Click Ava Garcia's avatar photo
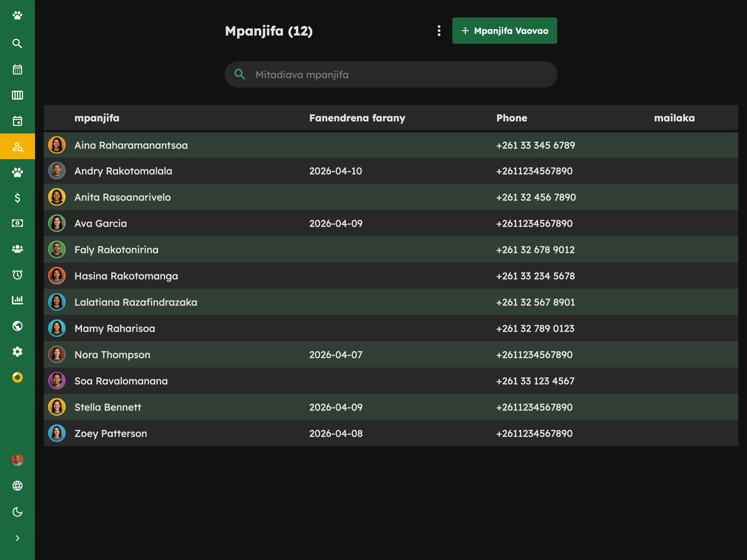 [x=57, y=223]
